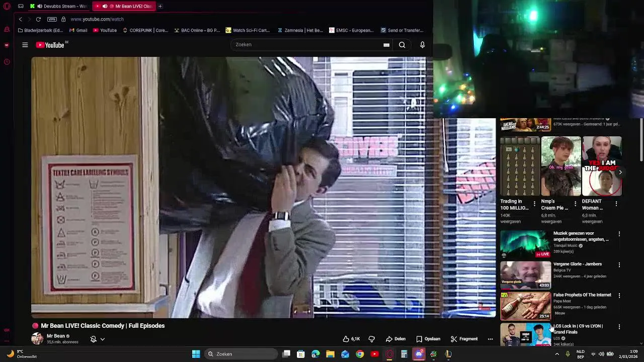Screen dimensions: 644x362
Task: Open the weather widget showing 9°C
Action: [x=21, y=354]
